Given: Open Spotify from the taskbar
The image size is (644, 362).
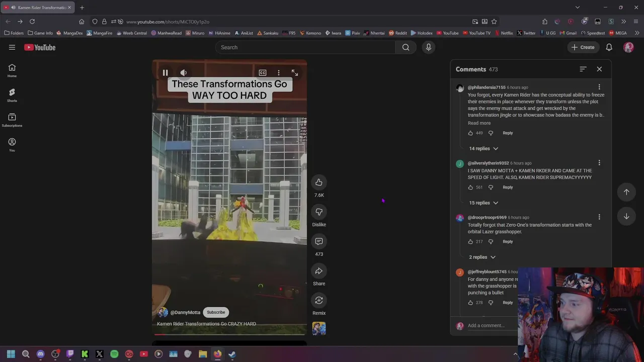Looking at the screenshot, I should (114, 354).
